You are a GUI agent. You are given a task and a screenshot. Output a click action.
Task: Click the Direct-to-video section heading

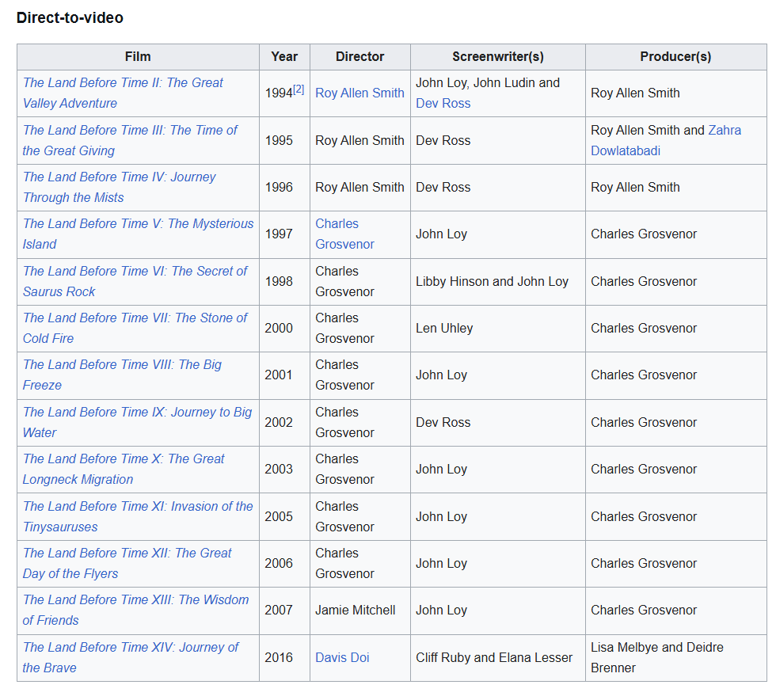pyautogui.click(x=70, y=18)
